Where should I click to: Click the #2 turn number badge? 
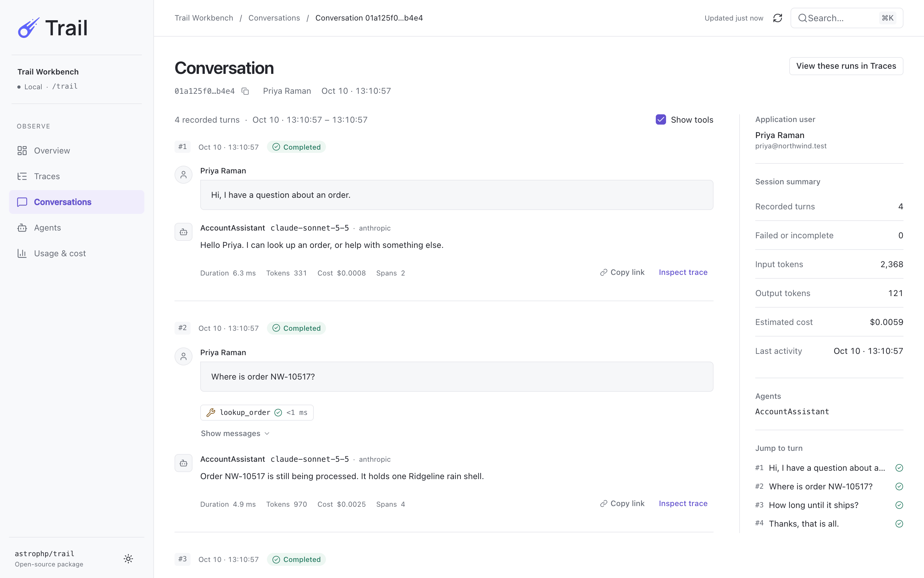(183, 328)
